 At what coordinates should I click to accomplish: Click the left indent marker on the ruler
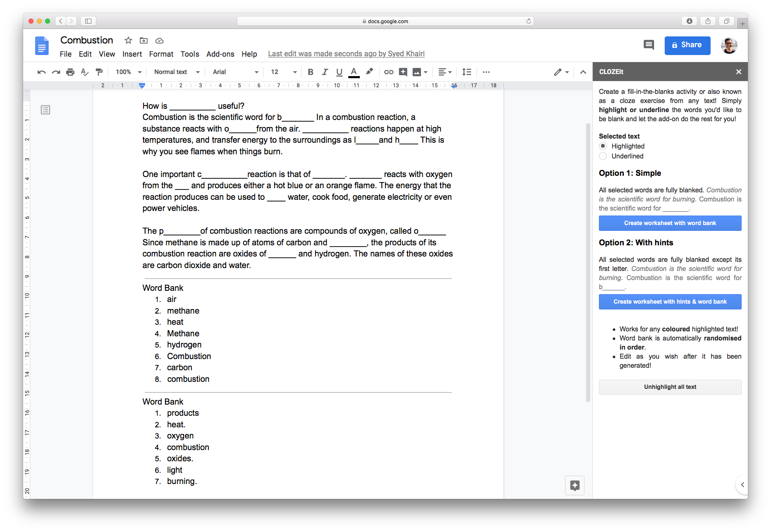coord(142,86)
